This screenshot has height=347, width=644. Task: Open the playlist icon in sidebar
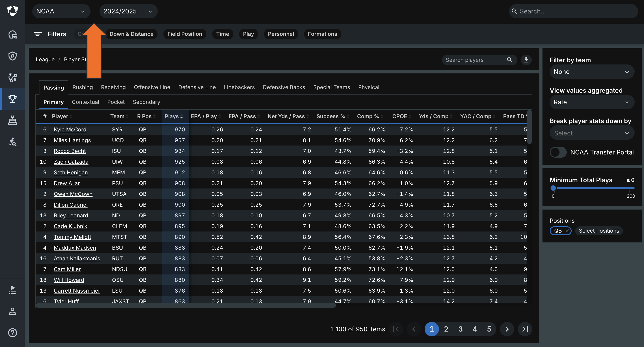click(13, 290)
